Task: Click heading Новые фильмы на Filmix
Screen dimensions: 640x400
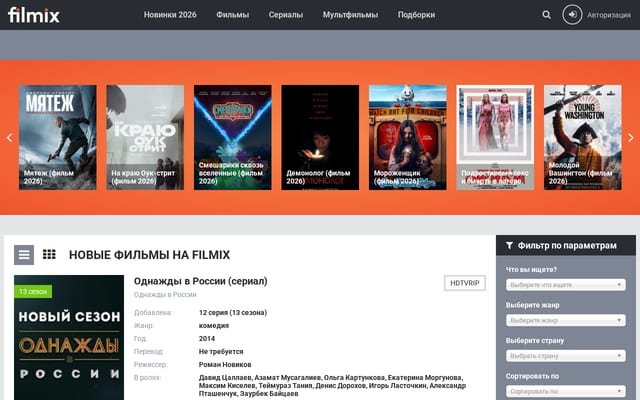Action: coord(149,255)
